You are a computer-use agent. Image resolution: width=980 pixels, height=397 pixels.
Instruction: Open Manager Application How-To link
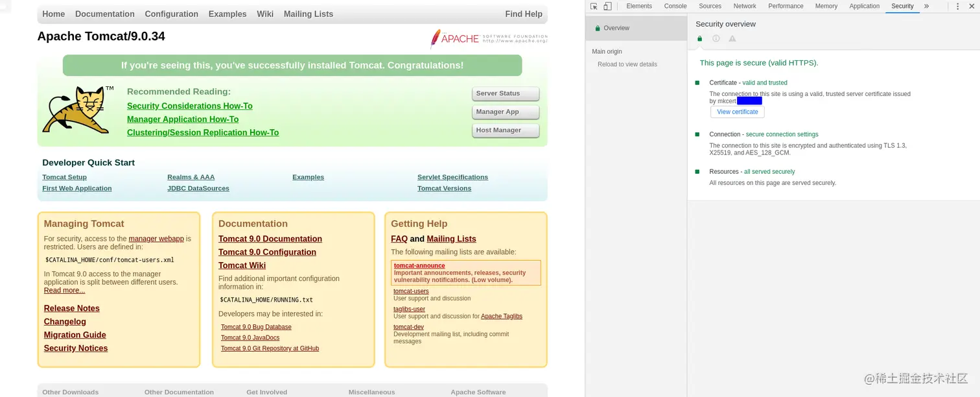pos(183,119)
